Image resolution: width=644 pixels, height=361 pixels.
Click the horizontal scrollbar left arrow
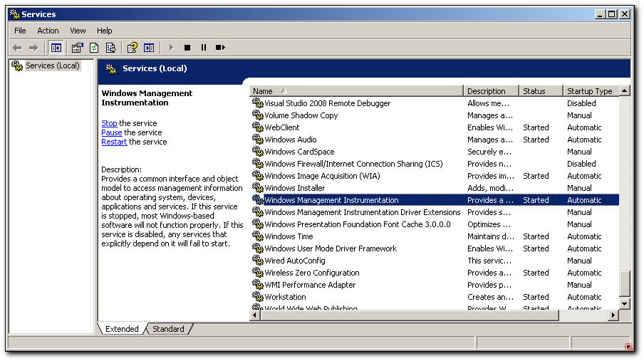tap(255, 315)
